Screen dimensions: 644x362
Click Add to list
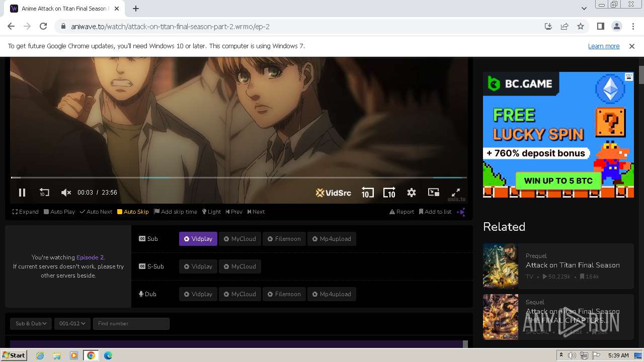coord(435,212)
